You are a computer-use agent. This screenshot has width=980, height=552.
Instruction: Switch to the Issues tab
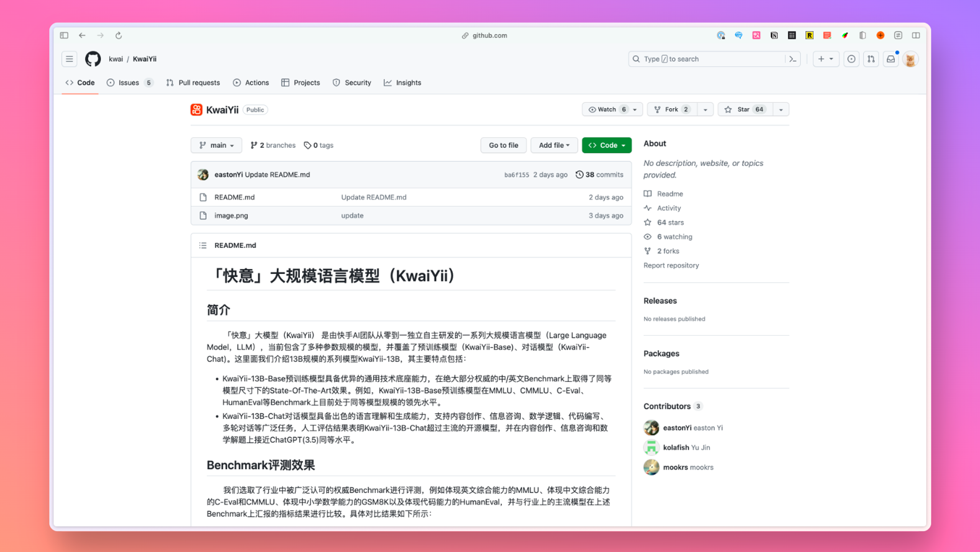[x=130, y=82]
